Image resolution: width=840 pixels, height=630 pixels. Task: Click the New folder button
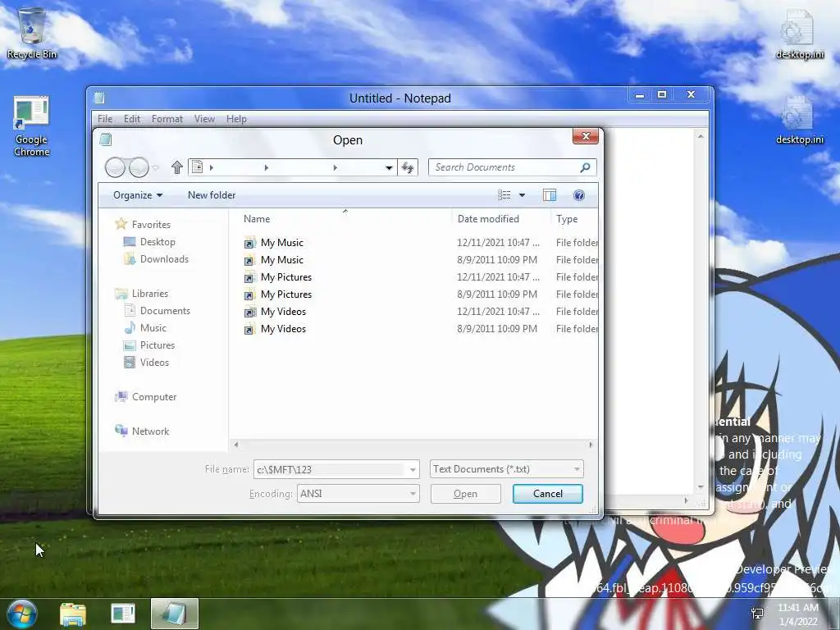(212, 195)
